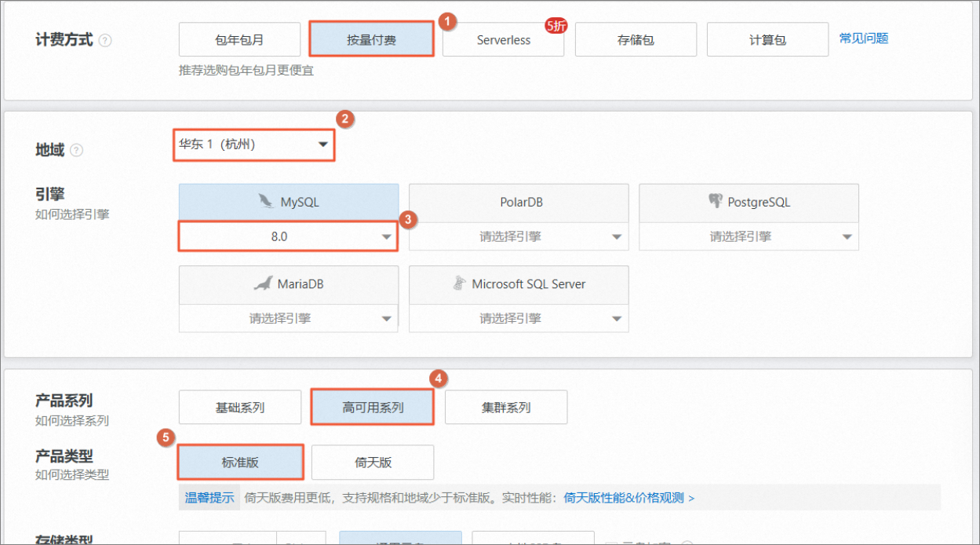The image size is (980, 545).
Task: Click the 引擎 section label
Action: (x=49, y=194)
